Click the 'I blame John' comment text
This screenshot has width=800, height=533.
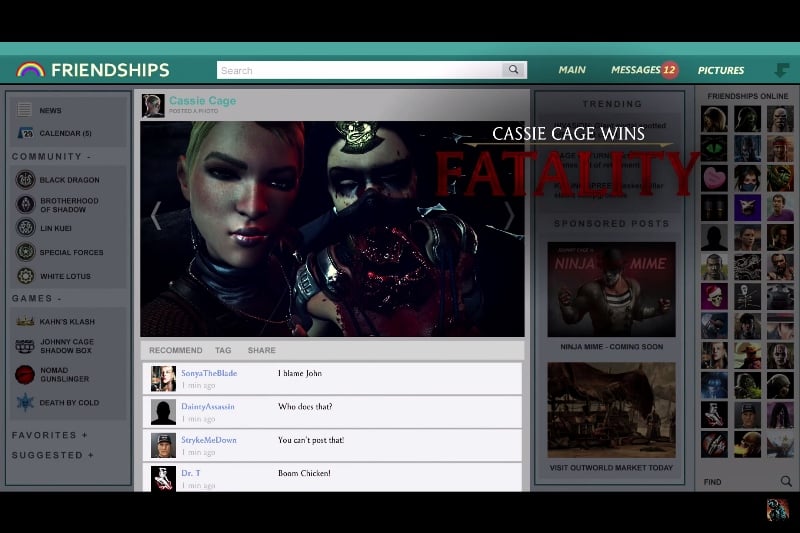coord(299,373)
